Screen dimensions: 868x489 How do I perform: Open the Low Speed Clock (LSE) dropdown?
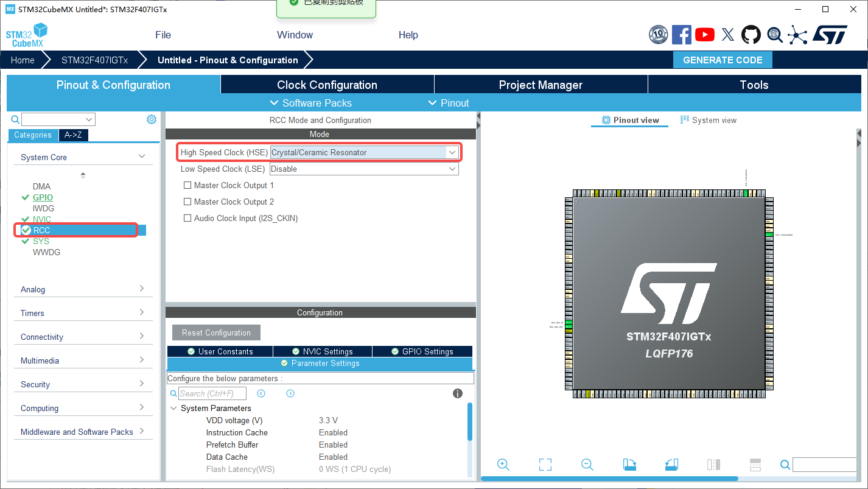click(450, 169)
